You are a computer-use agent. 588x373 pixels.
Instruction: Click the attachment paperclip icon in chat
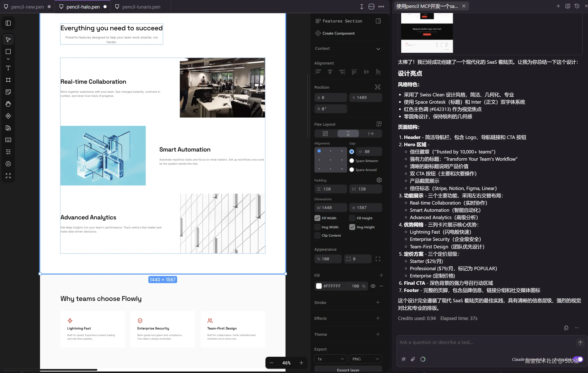[x=413, y=359]
